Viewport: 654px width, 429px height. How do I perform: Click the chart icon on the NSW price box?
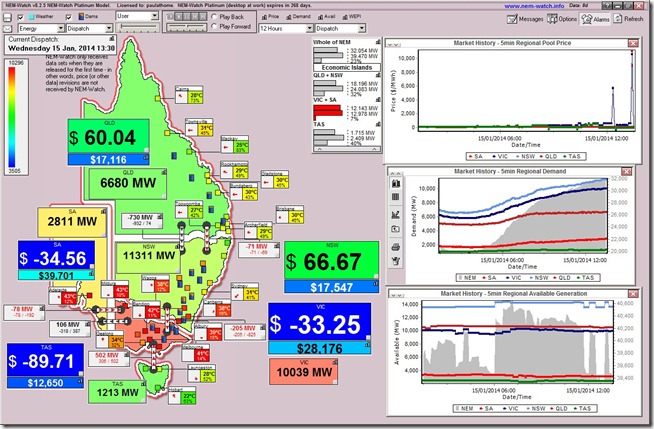click(375, 284)
